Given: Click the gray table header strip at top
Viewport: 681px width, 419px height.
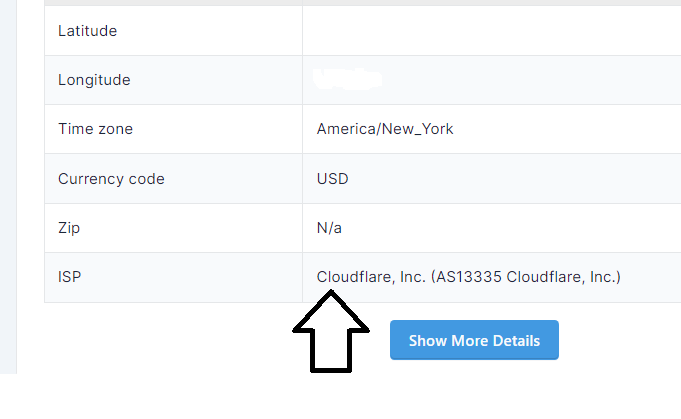Looking at the screenshot, I should (x=363, y=3).
